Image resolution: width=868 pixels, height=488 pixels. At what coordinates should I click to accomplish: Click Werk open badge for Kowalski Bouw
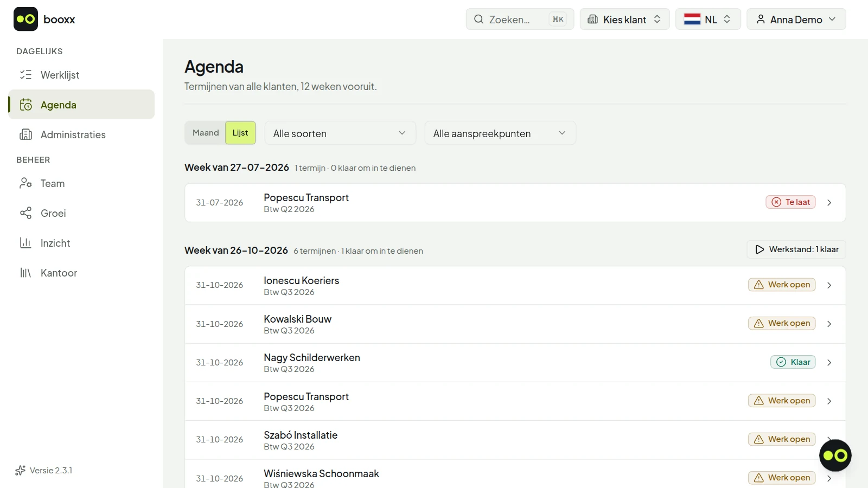point(782,324)
